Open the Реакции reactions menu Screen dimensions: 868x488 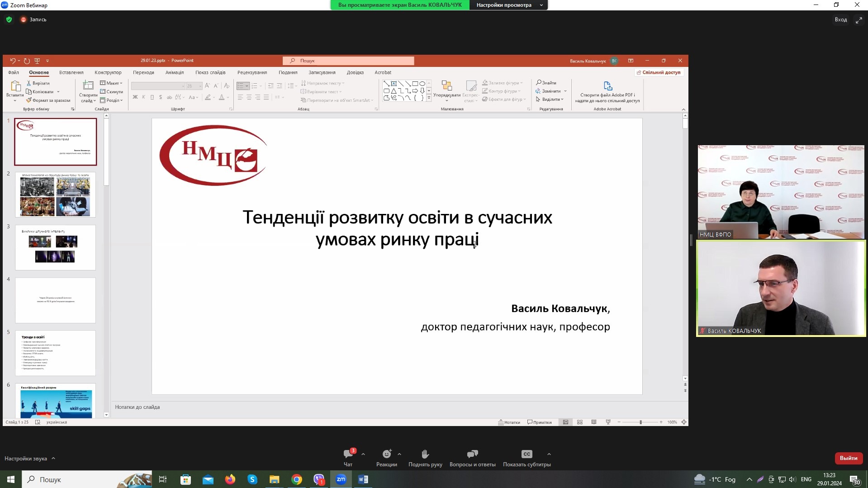coord(386,455)
